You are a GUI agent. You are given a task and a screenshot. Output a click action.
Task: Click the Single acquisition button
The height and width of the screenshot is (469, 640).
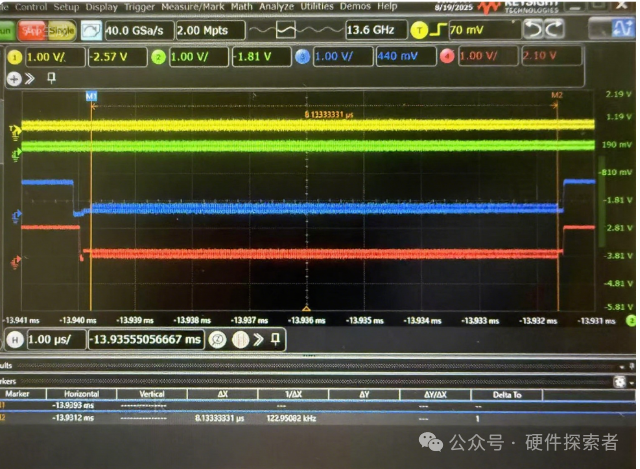click(x=62, y=31)
